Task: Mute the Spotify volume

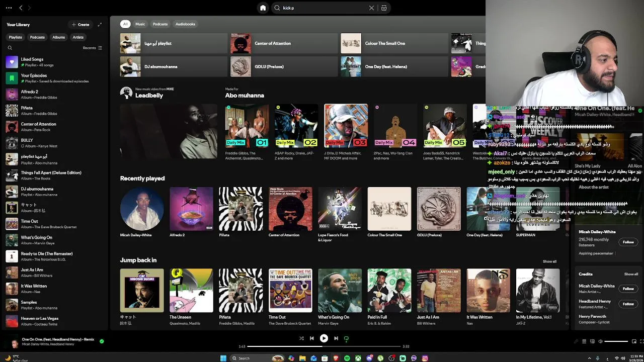Action: [600, 341]
